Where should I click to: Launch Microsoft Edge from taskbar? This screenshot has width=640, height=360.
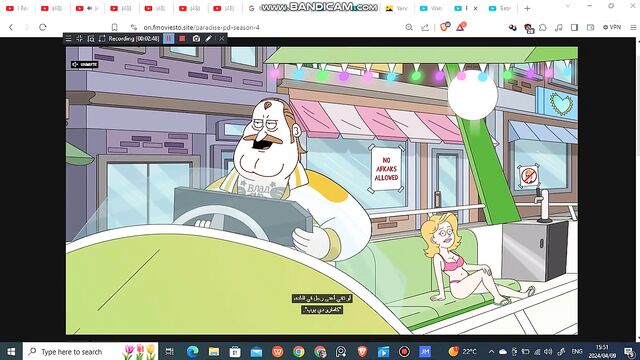pyautogui.click(x=193, y=351)
